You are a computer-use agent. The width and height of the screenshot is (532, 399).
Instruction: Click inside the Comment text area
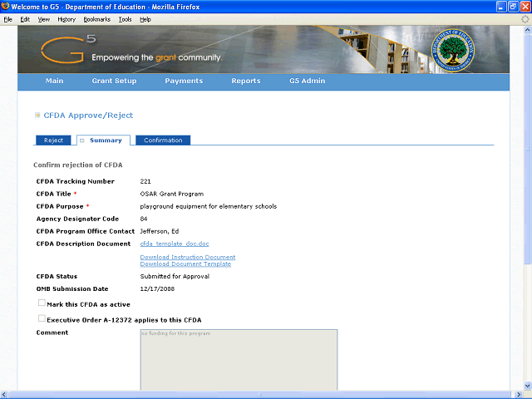239,360
